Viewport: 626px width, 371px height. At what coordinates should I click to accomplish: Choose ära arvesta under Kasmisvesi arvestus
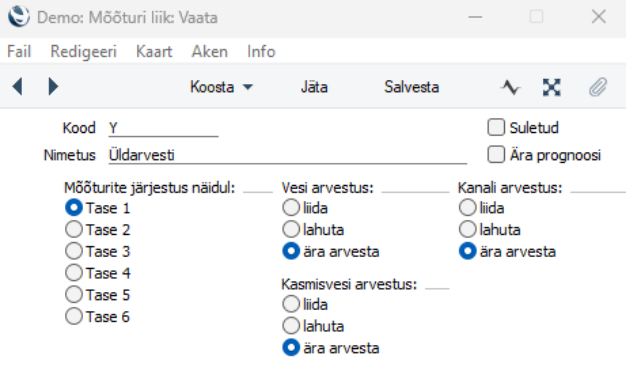[291, 348]
